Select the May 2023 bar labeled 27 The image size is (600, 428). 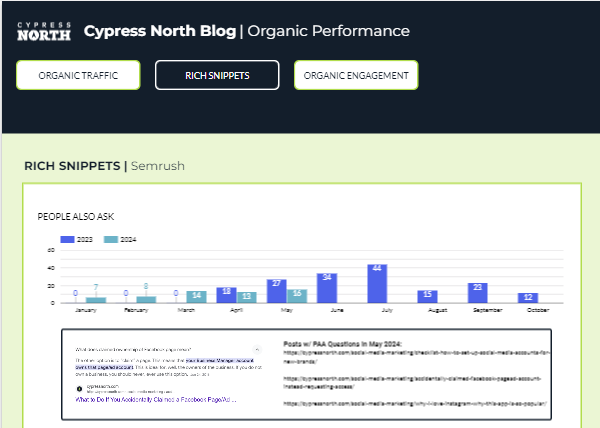pyautogui.click(x=277, y=291)
